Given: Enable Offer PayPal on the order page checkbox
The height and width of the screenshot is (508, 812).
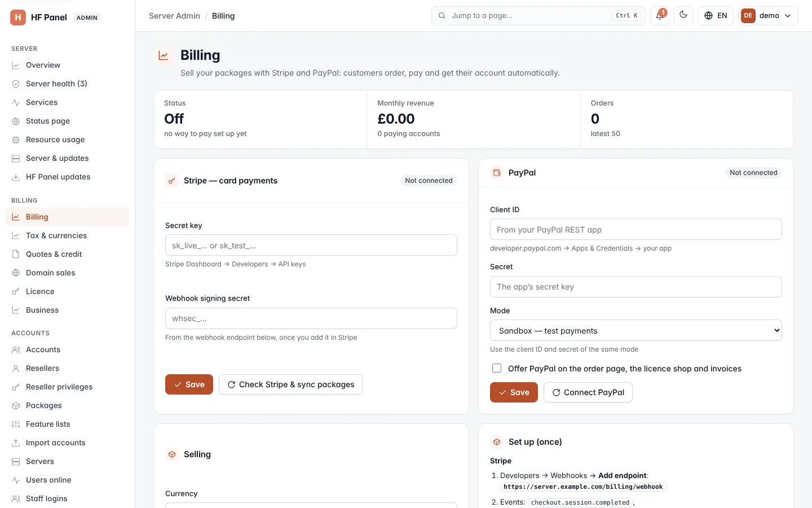Looking at the screenshot, I should (497, 368).
